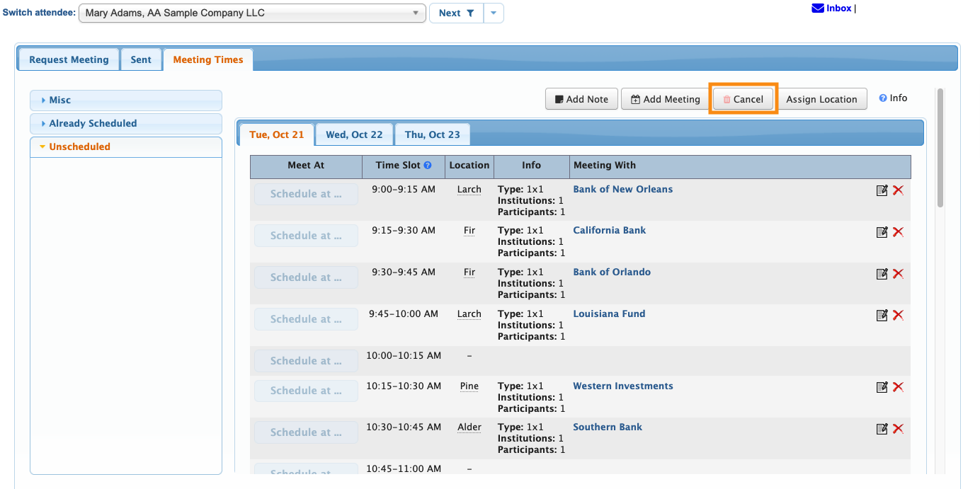980x489 pixels.
Task: Open the California Bank link
Action: click(x=610, y=230)
